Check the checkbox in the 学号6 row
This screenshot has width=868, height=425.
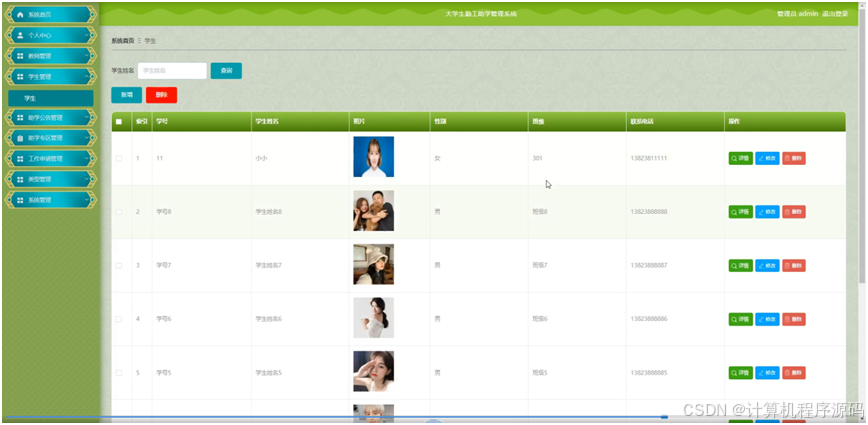pos(118,319)
